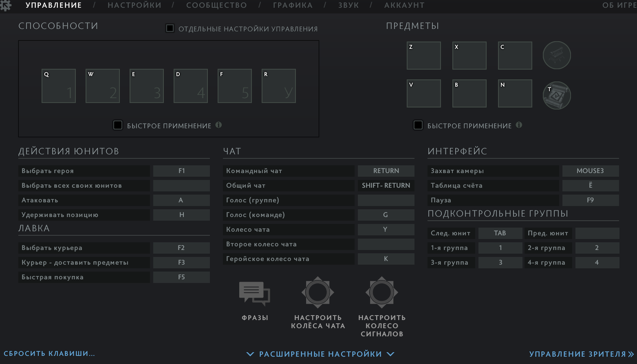Click info icon beside abilities quick cast
Image resolution: width=637 pixels, height=364 pixels.
219,125
